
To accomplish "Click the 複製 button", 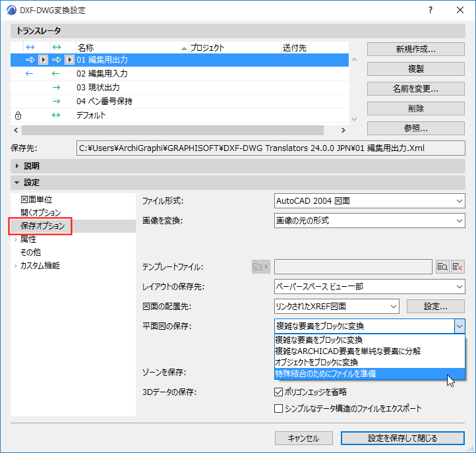I will pos(415,69).
